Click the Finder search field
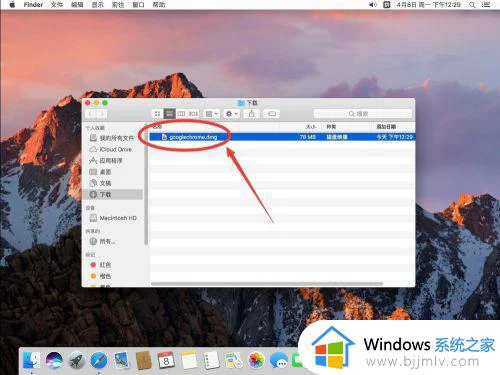 (363, 114)
